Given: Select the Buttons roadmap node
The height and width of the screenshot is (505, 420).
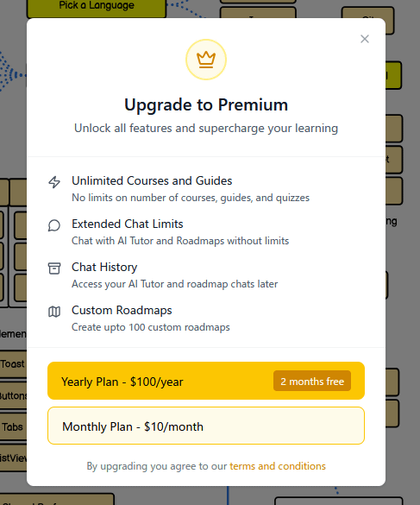Looking at the screenshot, I should tap(13, 395).
